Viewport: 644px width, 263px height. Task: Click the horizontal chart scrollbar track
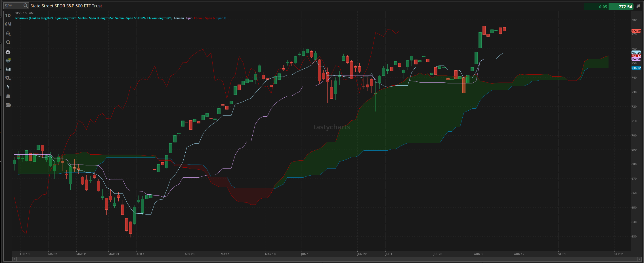[327, 259]
